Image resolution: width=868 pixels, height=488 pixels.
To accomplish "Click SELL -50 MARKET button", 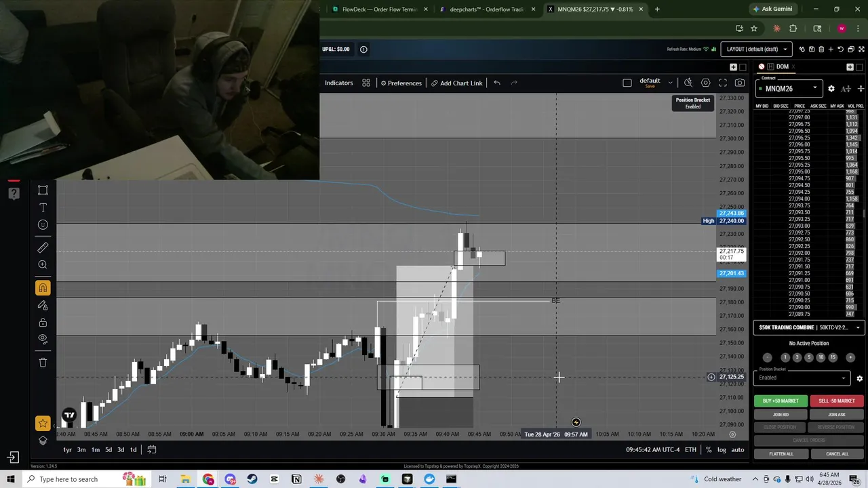I will [x=837, y=401].
